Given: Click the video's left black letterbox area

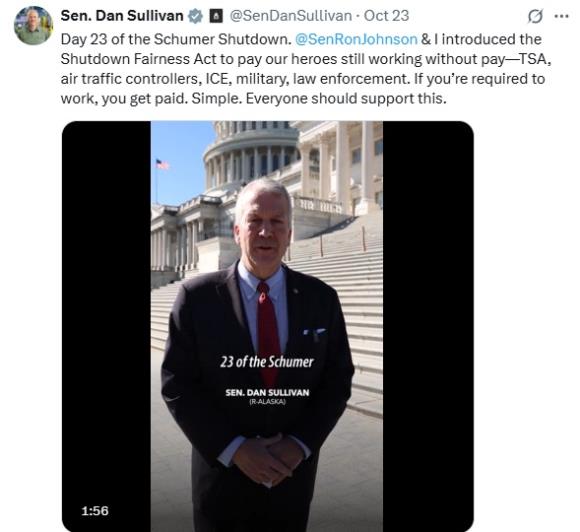Looking at the screenshot, I should pos(107,326).
